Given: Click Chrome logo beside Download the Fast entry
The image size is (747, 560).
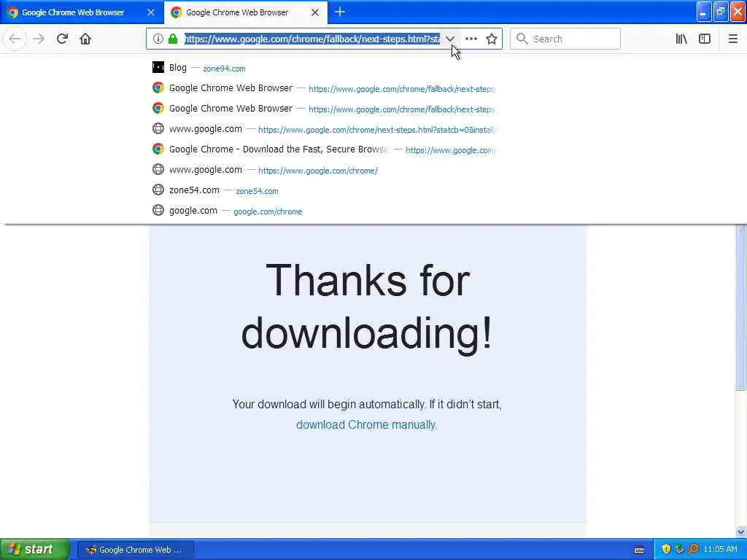Looking at the screenshot, I should pyautogui.click(x=158, y=149).
